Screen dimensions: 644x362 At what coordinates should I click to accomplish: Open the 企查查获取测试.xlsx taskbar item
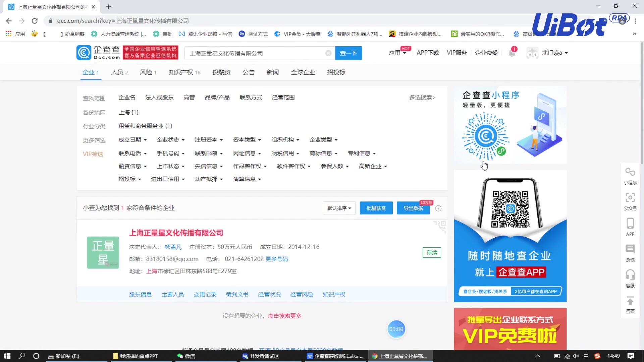335,356
